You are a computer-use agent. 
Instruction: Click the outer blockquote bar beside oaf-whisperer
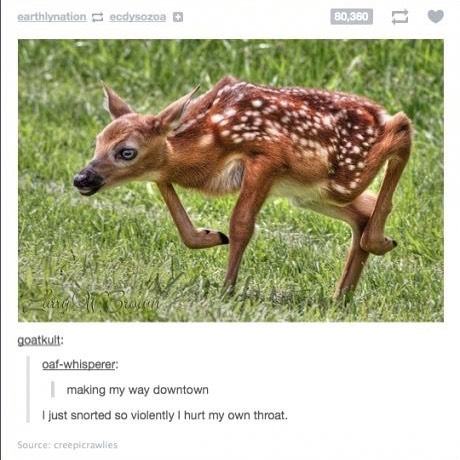28,389
